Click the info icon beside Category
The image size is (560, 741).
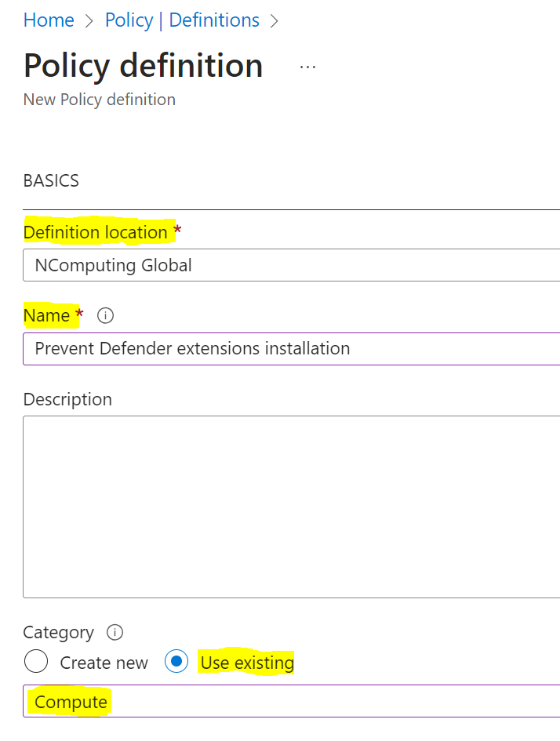click(x=115, y=632)
